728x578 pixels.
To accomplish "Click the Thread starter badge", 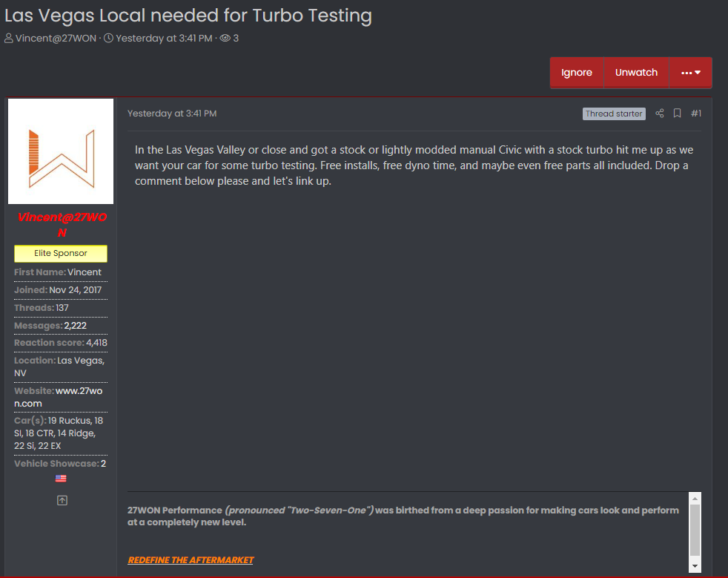I will point(614,114).
